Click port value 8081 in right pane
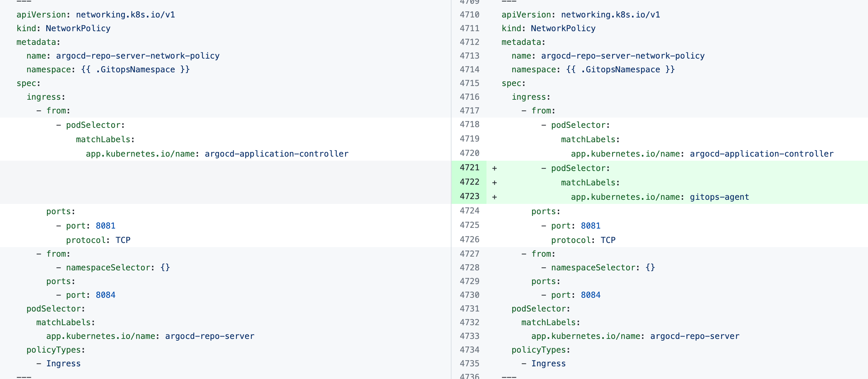This screenshot has width=868, height=379. (x=590, y=226)
